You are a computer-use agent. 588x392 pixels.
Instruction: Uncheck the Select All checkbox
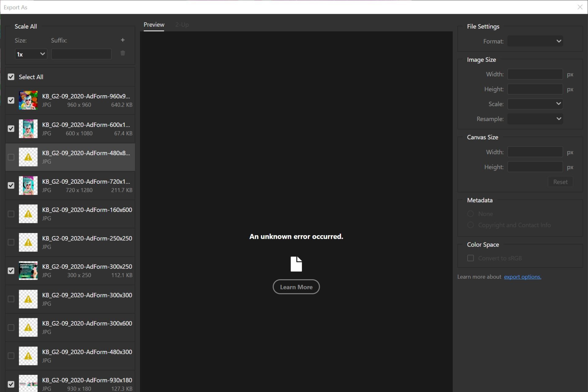point(11,77)
